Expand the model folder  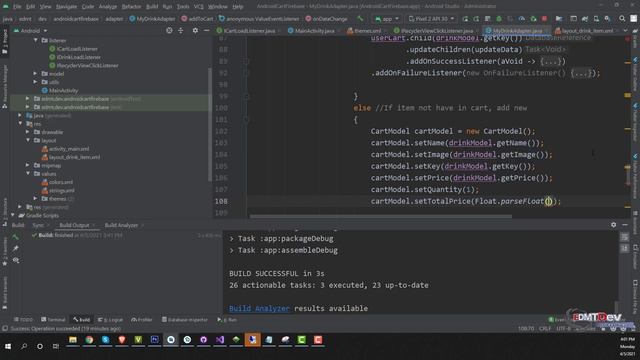coord(36,74)
